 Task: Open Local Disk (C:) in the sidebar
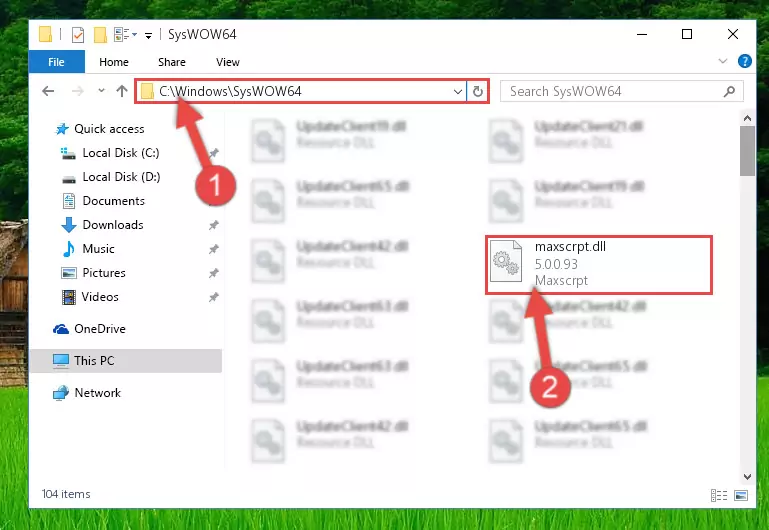tap(121, 153)
